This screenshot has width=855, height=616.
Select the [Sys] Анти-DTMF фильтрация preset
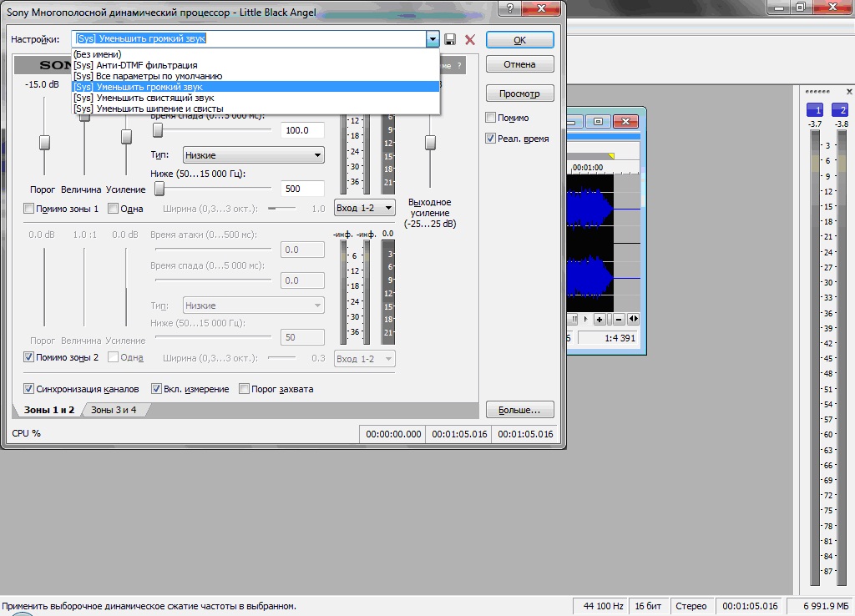(x=255, y=65)
